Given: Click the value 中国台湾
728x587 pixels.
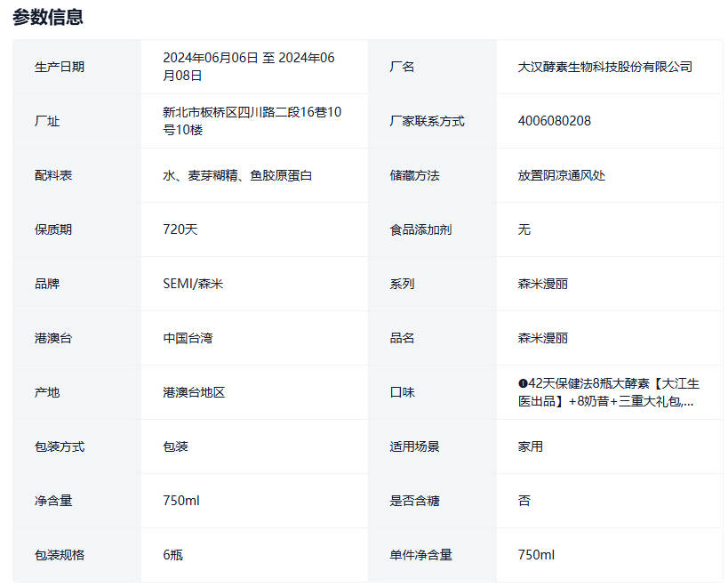Looking at the screenshot, I should pos(188,338).
